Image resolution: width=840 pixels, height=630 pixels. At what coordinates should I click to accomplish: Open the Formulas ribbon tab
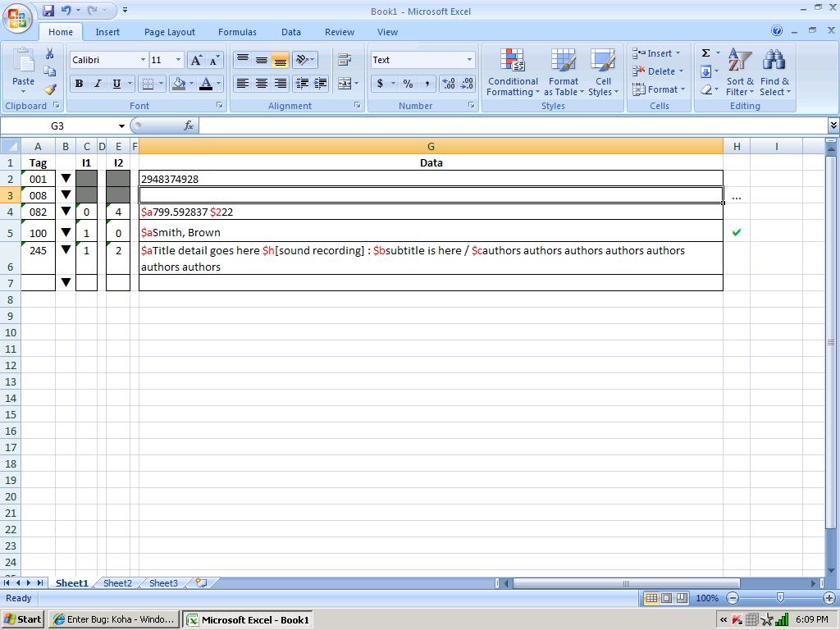click(237, 32)
